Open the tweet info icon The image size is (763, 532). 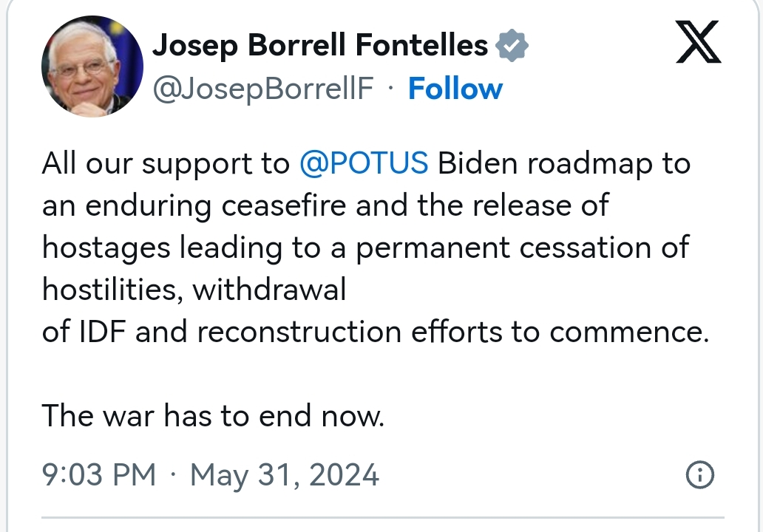point(700,475)
